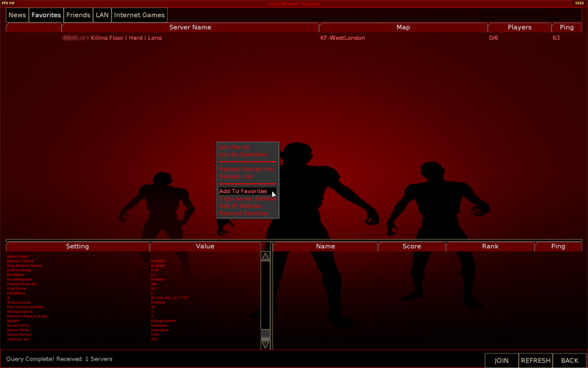Click the blank first server list column header

point(33,27)
